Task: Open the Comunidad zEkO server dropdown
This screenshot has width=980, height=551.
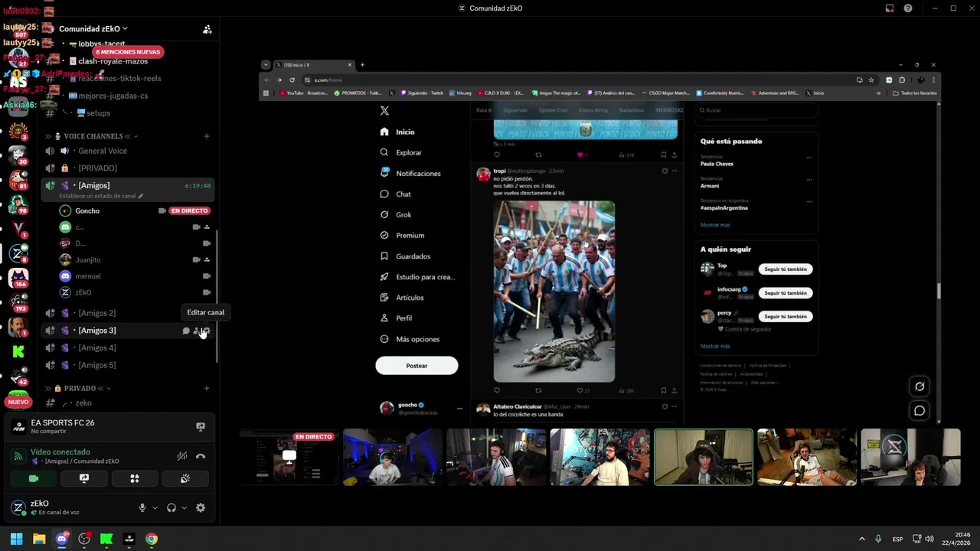Action: click(x=93, y=29)
